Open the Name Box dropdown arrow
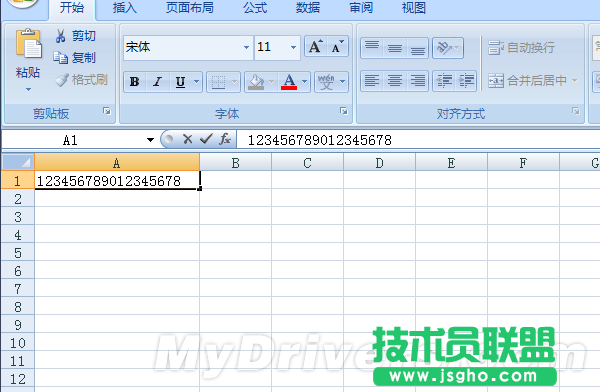The image size is (600, 392). click(150, 140)
